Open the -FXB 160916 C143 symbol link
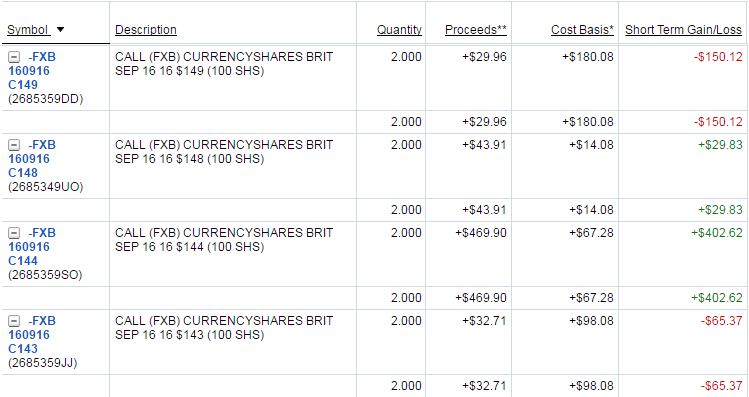Viewport: 749px width, 397px height. (x=32, y=334)
